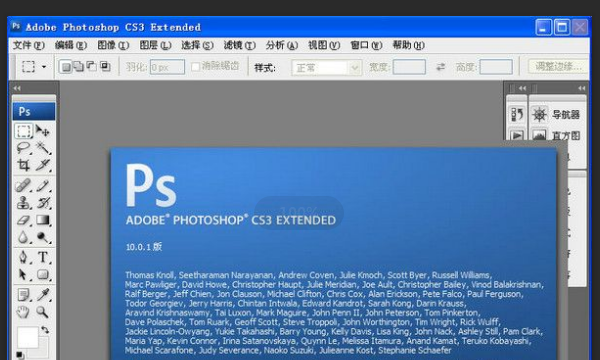Select the Crop tool
The width and height of the screenshot is (600, 360).
(x=23, y=165)
